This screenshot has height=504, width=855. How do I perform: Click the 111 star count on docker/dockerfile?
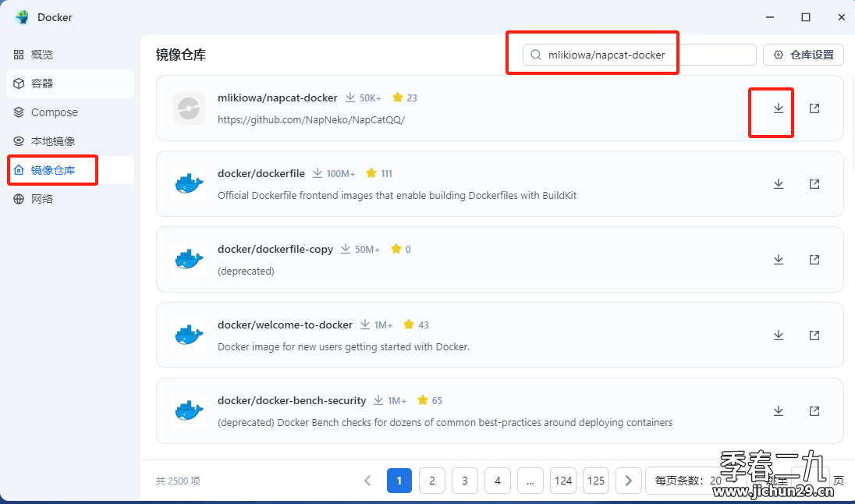tap(386, 174)
